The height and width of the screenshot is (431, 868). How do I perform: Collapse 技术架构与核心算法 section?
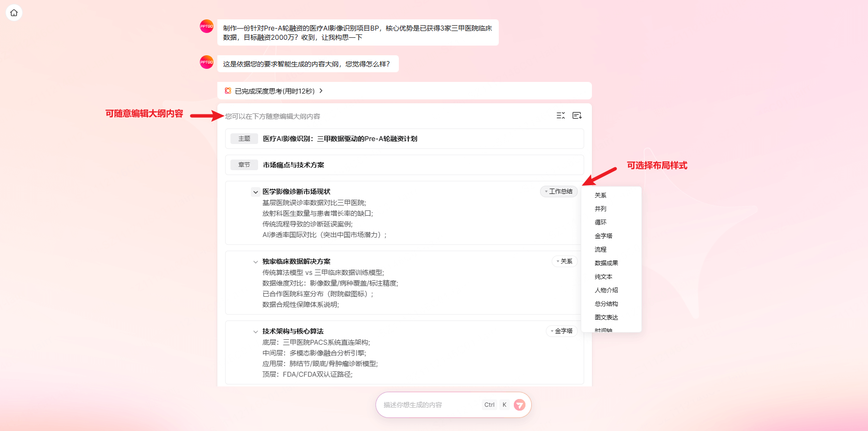[256, 332]
